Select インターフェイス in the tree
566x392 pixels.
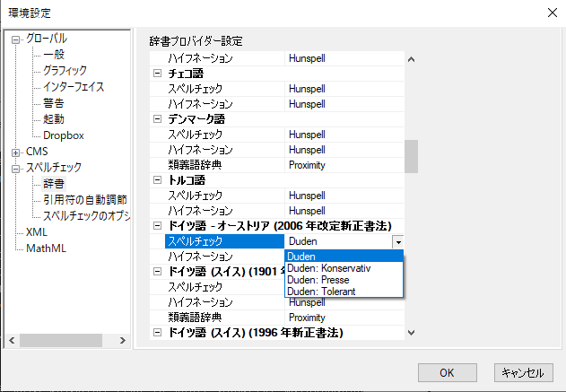[74, 87]
